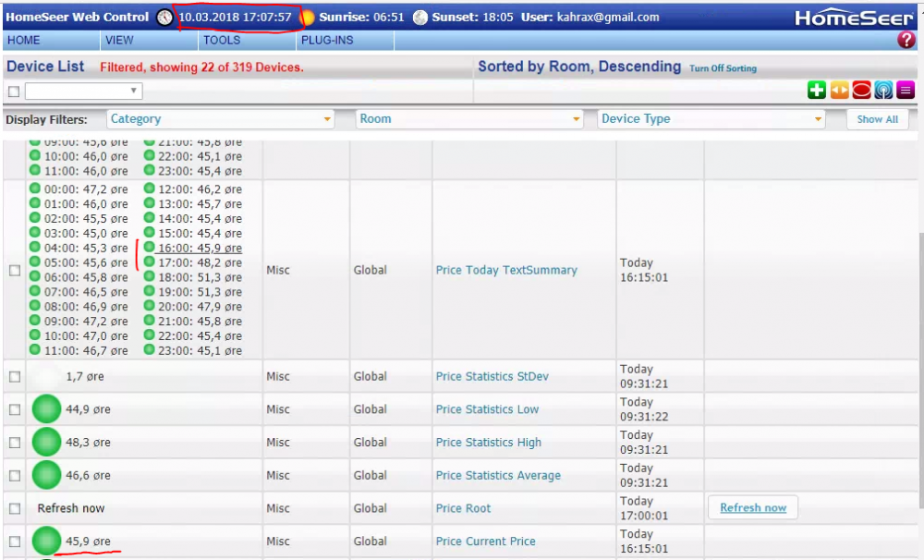
Task: Click the red oval icon in toolbar
Action: coord(861,90)
